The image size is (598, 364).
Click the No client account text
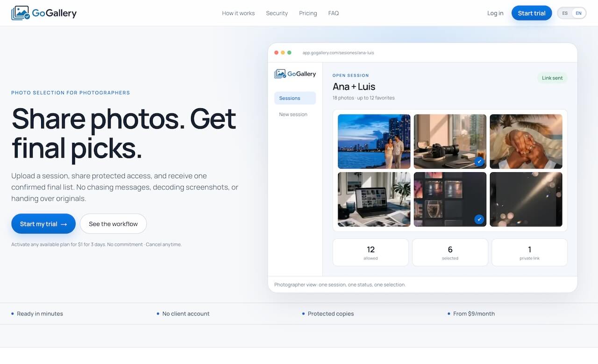[186, 314]
